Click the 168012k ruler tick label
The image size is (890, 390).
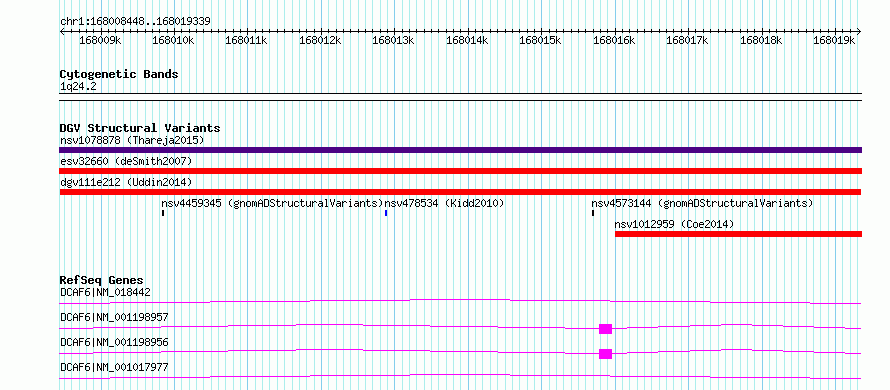[320, 40]
